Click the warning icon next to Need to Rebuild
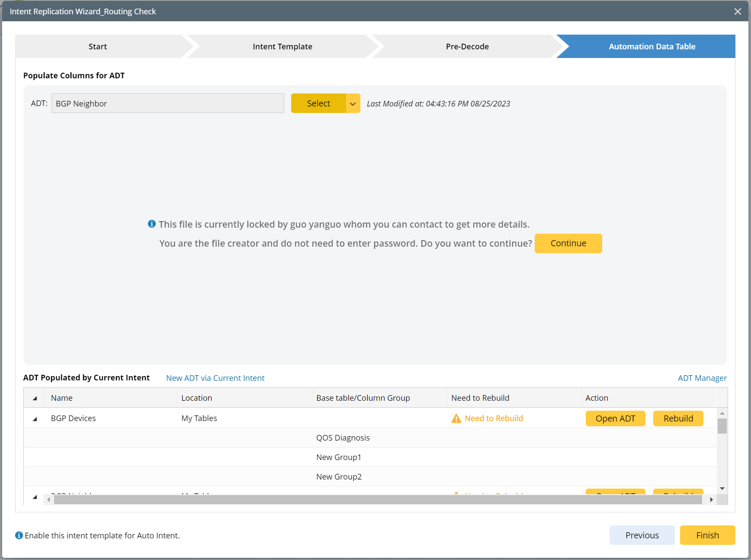This screenshot has height=560, width=751. tap(456, 418)
